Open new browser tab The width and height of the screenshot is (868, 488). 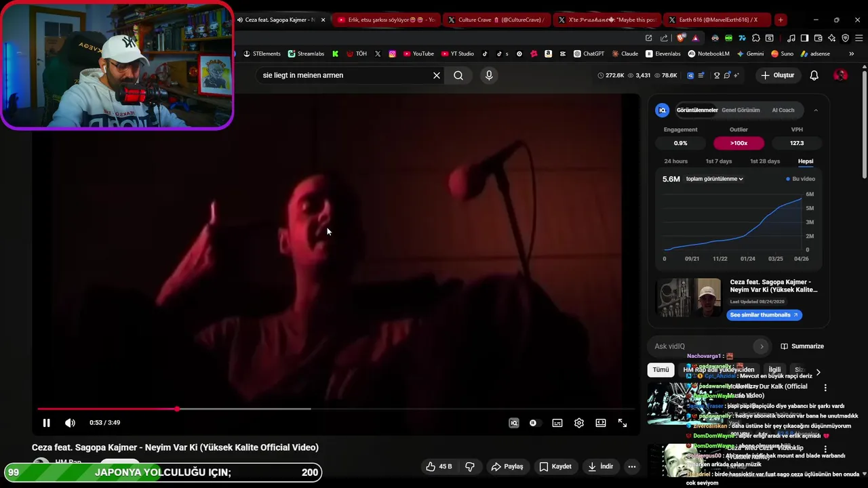click(x=781, y=20)
